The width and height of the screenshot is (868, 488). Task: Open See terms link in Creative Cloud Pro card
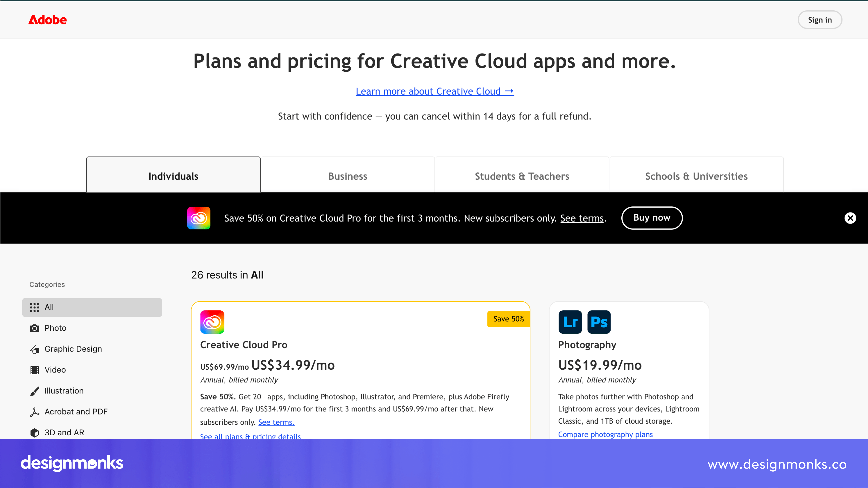pyautogui.click(x=276, y=422)
